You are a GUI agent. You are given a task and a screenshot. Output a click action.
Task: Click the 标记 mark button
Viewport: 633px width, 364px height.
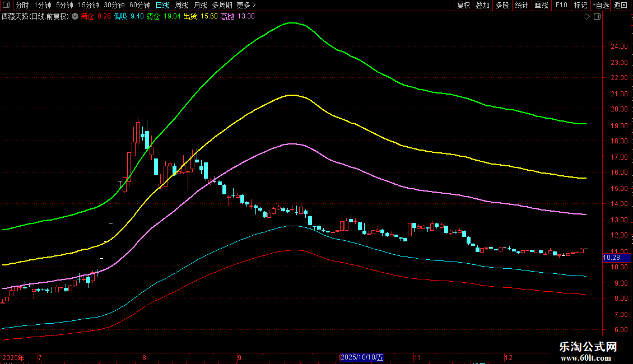[x=580, y=5]
